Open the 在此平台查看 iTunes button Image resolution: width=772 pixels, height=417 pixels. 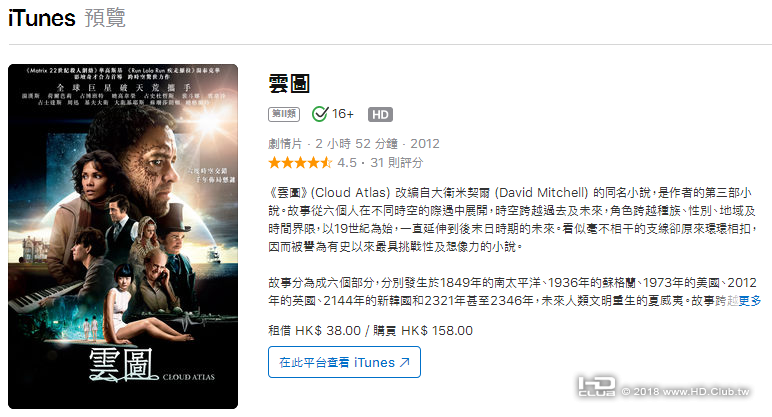point(344,362)
